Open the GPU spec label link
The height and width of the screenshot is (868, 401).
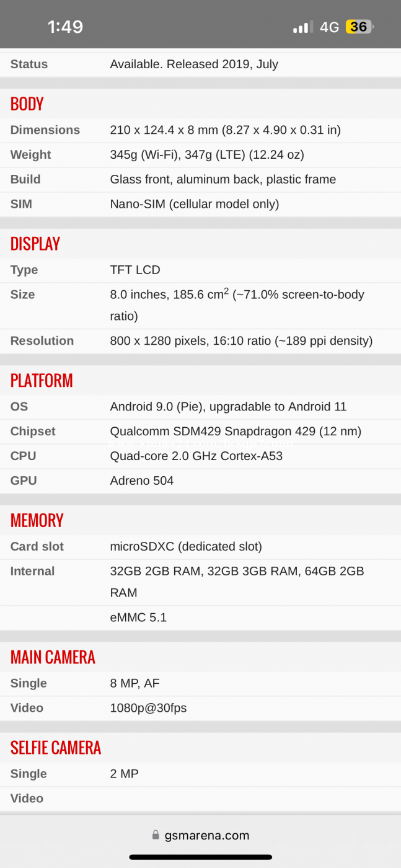point(24,480)
